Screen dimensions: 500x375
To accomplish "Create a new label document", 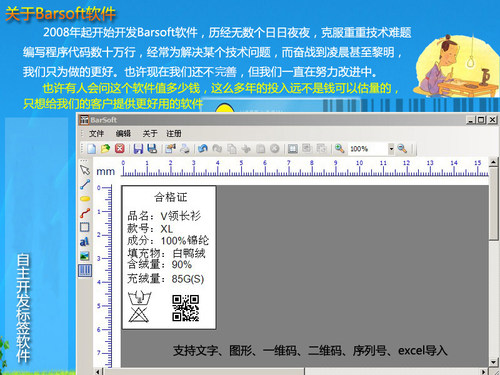I will (x=91, y=148).
